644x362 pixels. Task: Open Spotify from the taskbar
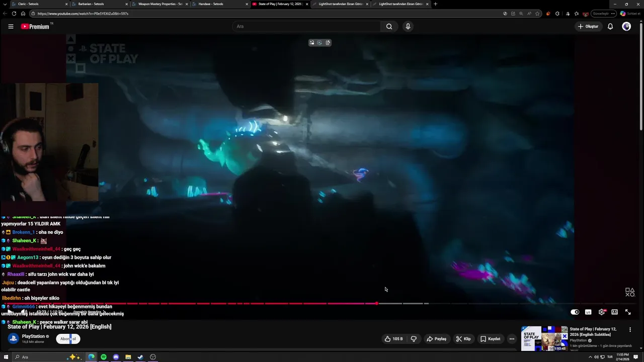tap(104, 357)
